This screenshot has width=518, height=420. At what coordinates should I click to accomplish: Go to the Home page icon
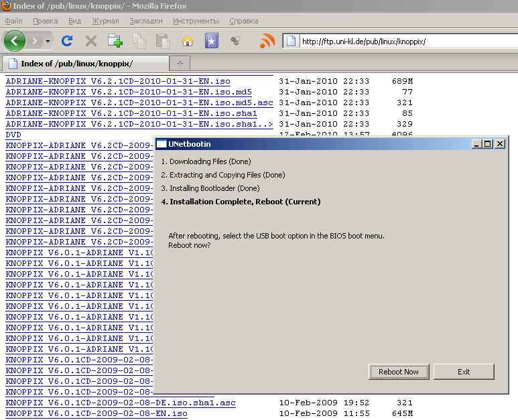[x=188, y=42]
